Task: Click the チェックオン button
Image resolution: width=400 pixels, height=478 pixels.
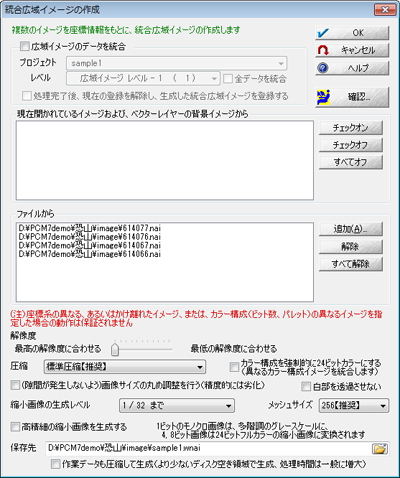Action: tap(351, 128)
